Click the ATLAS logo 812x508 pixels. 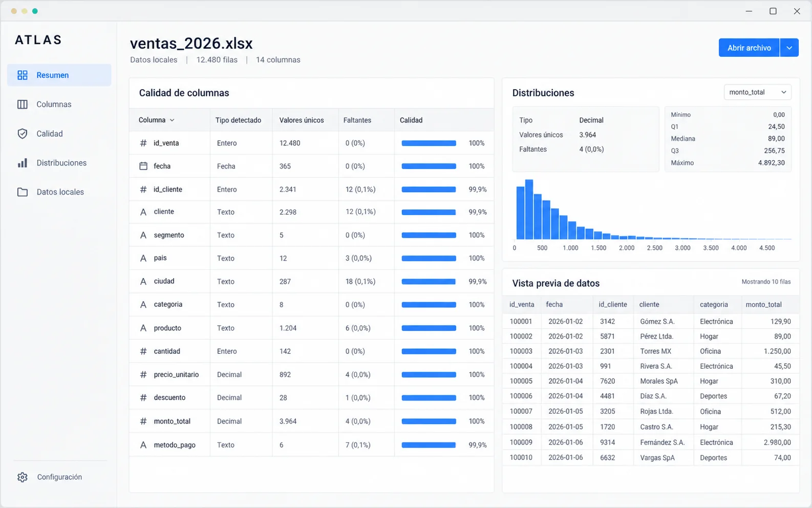38,40
